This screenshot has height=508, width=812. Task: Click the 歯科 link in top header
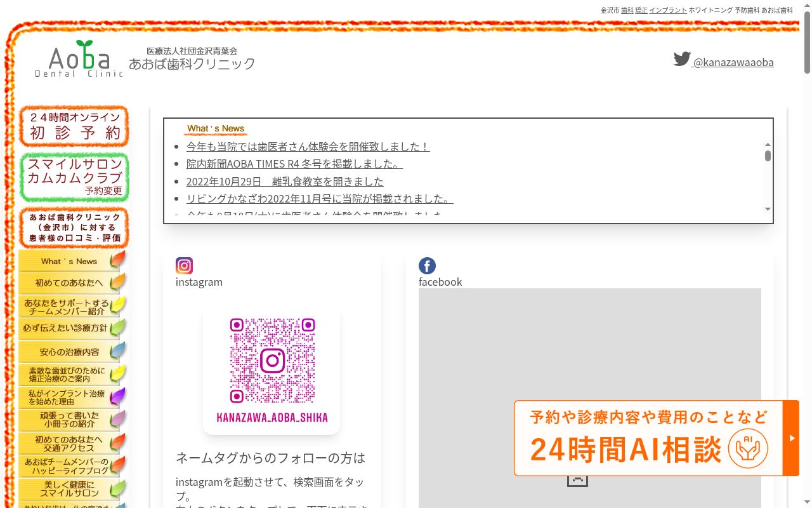627,10
